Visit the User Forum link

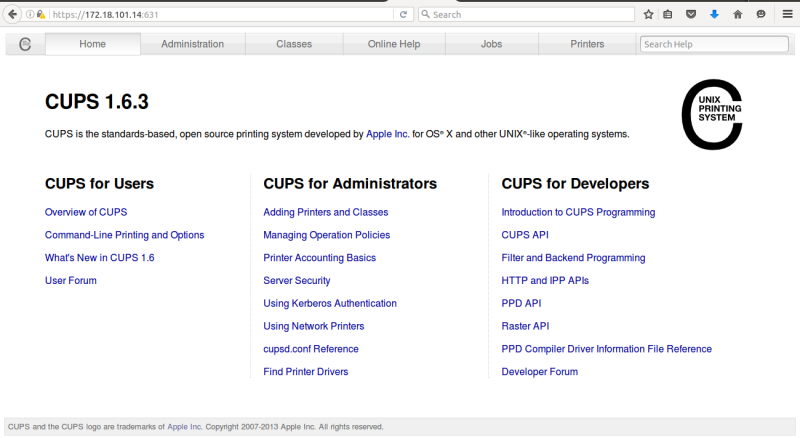coord(70,280)
